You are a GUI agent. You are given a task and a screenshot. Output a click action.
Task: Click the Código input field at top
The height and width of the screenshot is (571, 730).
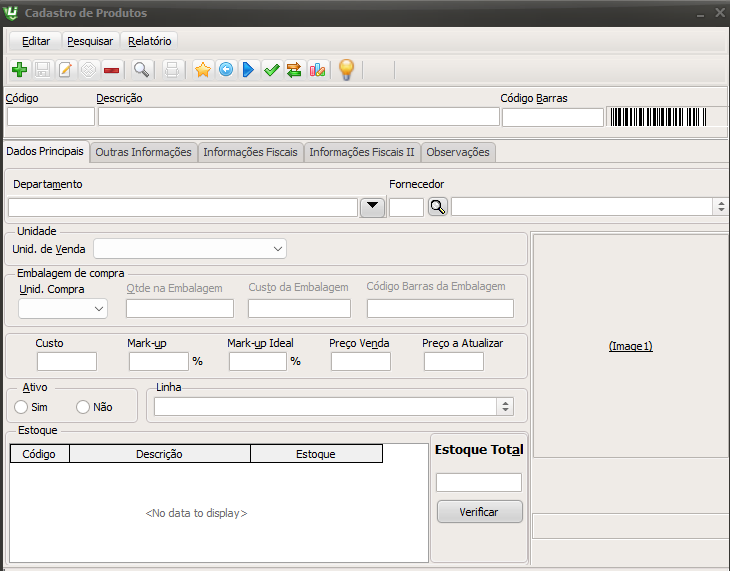pyautogui.click(x=51, y=116)
